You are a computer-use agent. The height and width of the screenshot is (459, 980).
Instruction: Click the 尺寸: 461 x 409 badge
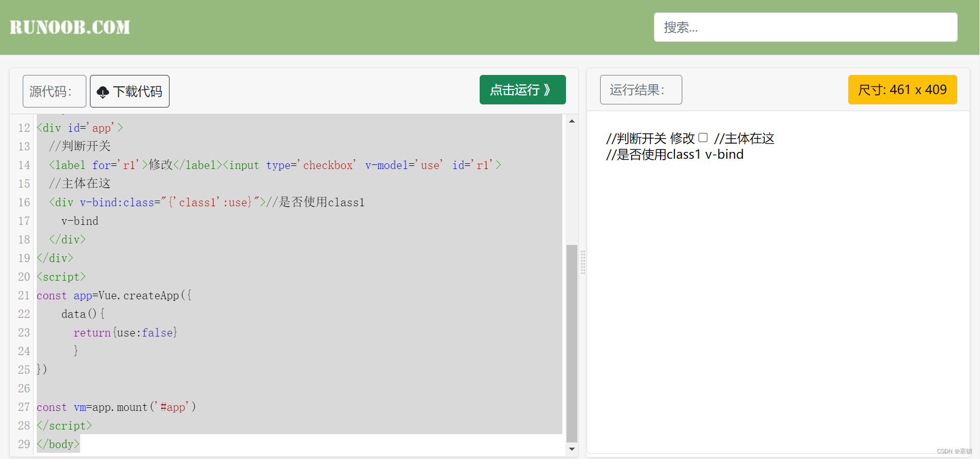point(902,90)
